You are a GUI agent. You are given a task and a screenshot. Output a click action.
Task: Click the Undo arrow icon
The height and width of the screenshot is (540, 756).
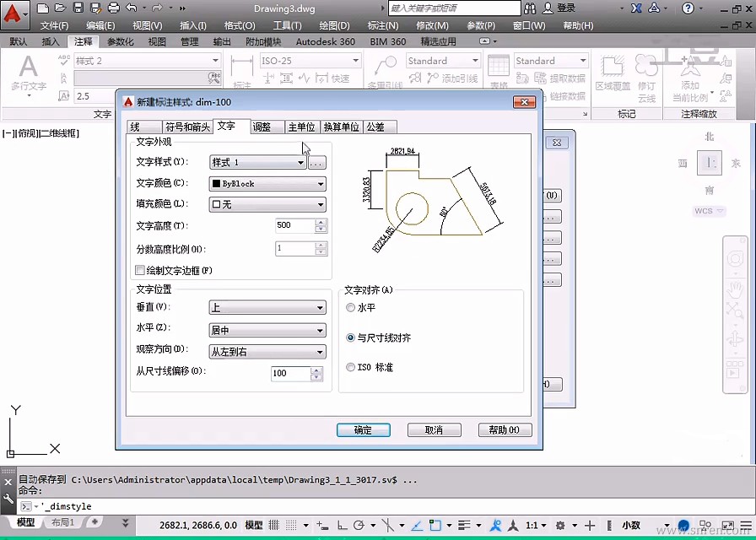point(131,8)
